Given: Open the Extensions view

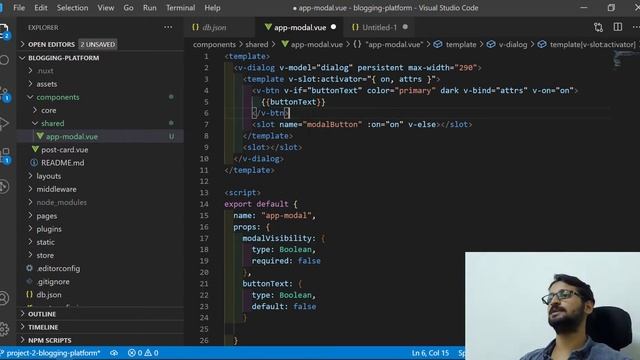Looking at the screenshot, I should tap(5, 156).
